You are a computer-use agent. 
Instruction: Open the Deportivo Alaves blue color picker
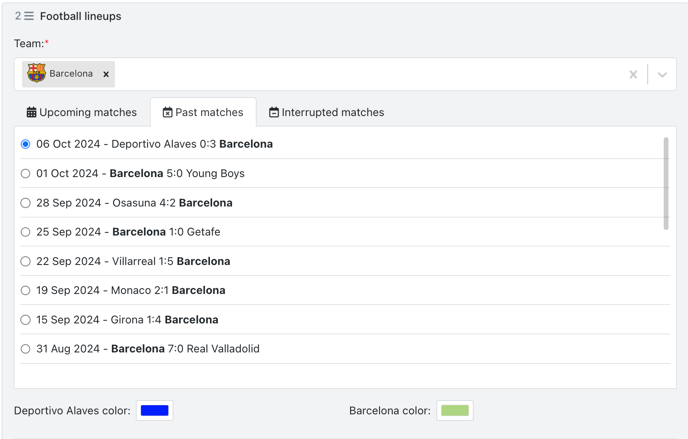tap(154, 410)
